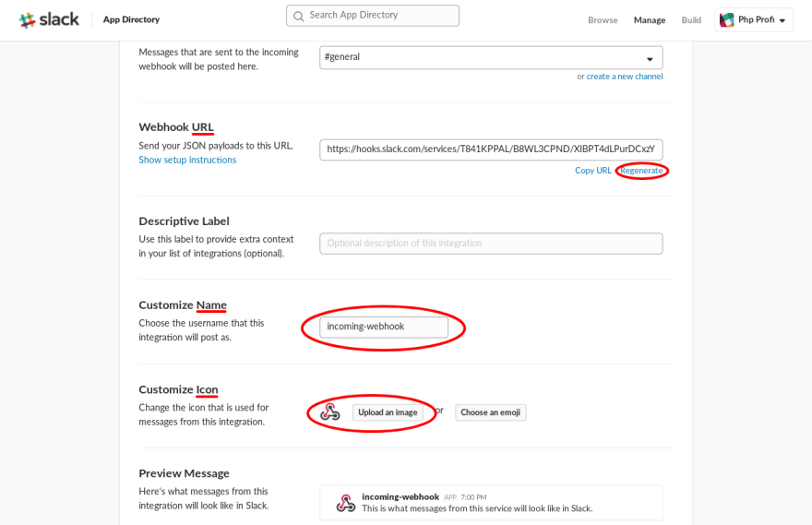Click Choose an emoji button

(x=490, y=412)
